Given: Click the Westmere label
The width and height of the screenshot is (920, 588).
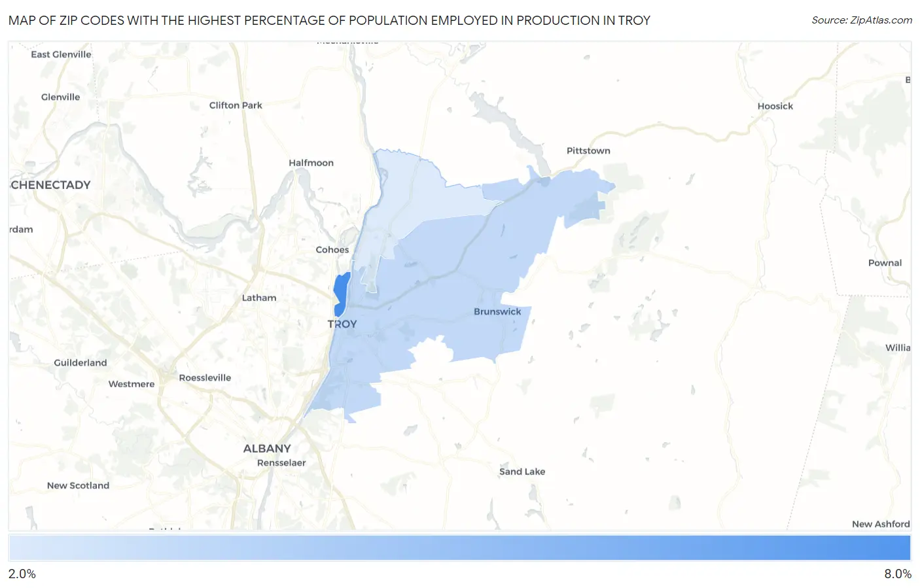Looking at the screenshot, I should click(132, 385).
